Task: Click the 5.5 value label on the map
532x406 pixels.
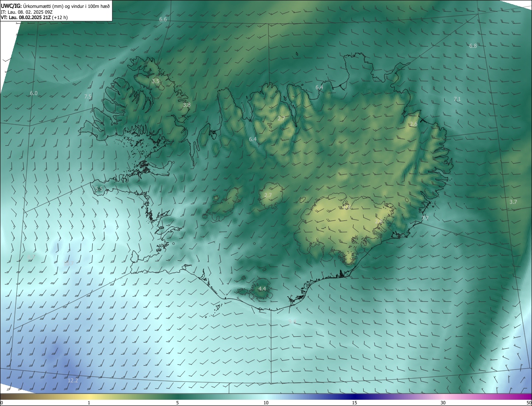Action: tap(99, 188)
